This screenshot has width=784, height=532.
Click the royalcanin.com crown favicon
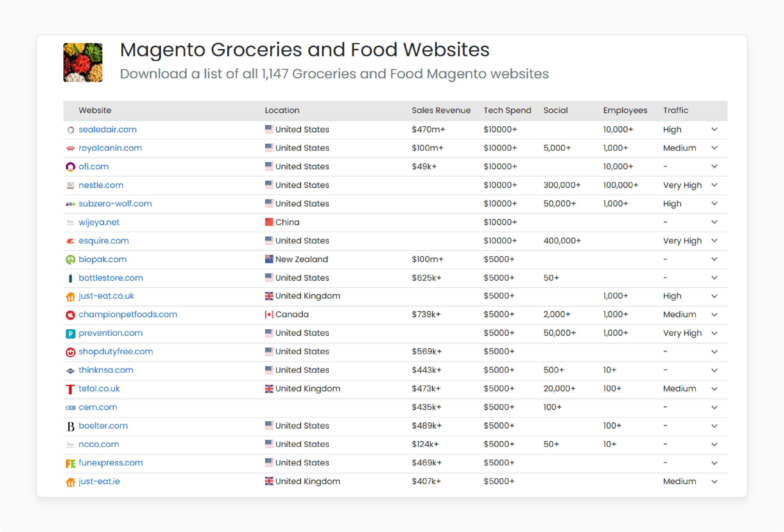click(70, 149)
